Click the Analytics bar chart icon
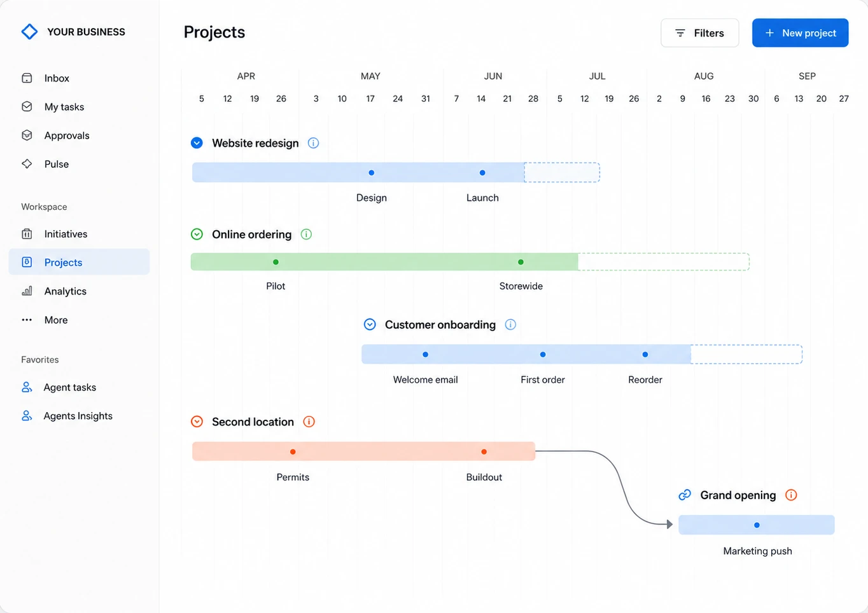 coord(27,291)
